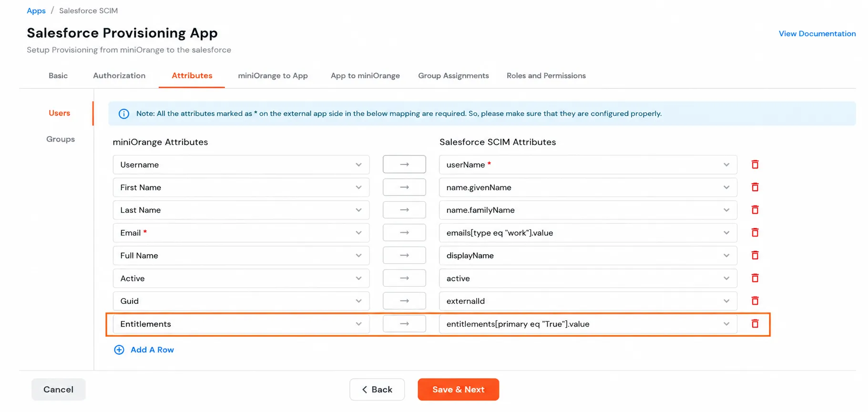868x412 pixels.
Task: Expand the userName SCIM attribute dropdown
Action: (x=588, y=165)
